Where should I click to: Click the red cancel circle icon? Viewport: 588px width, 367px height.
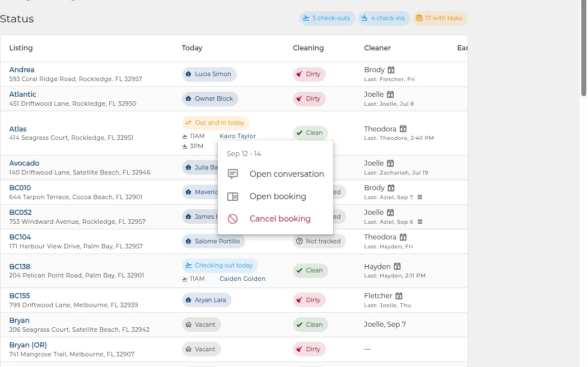click(232, 219)
